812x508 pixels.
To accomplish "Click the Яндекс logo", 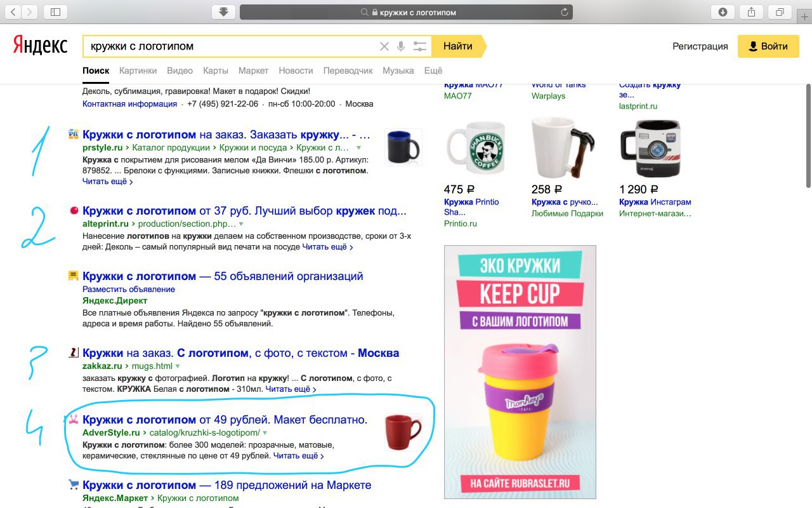I will (41, 46).
